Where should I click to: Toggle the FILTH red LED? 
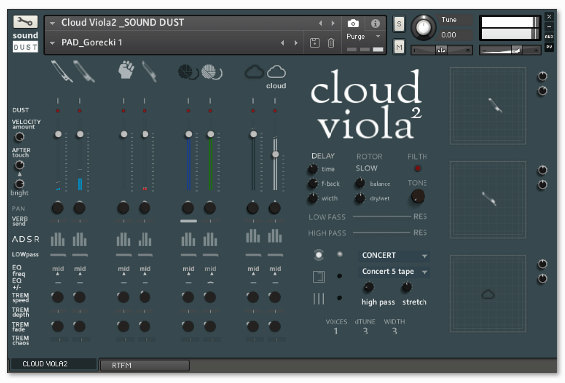(418, 168)
